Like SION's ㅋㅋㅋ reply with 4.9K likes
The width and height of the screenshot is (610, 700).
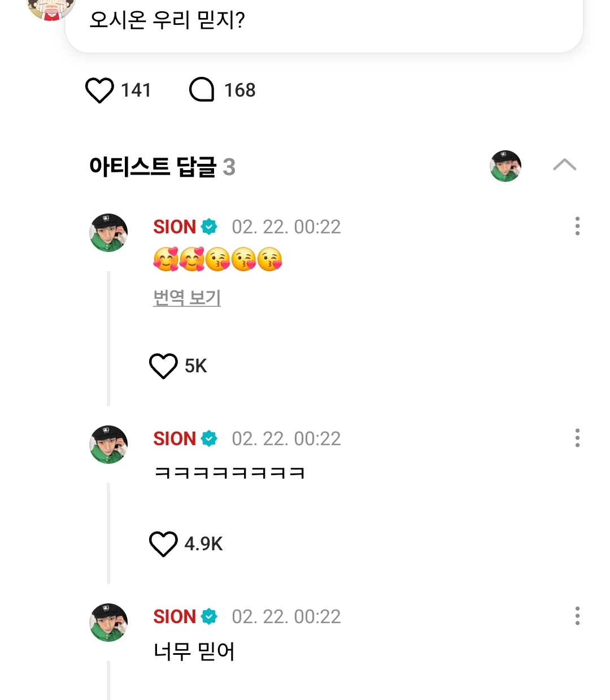click(x=163, y=544)
